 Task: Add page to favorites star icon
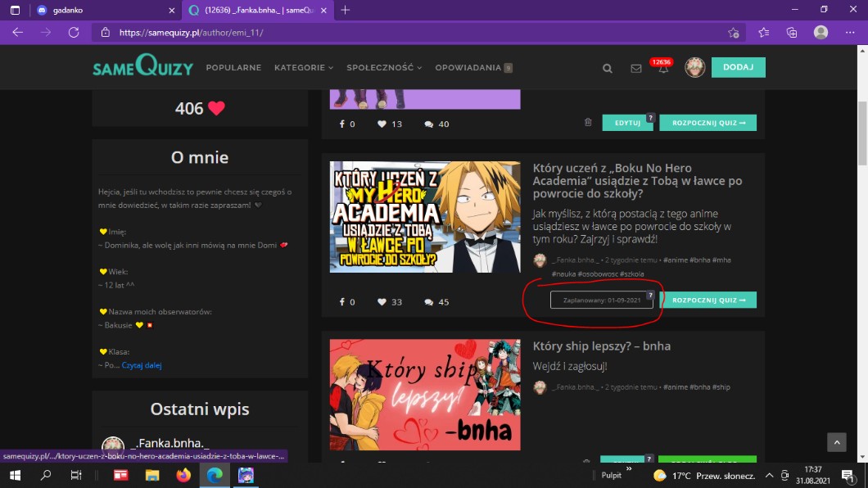click(733, 33)
